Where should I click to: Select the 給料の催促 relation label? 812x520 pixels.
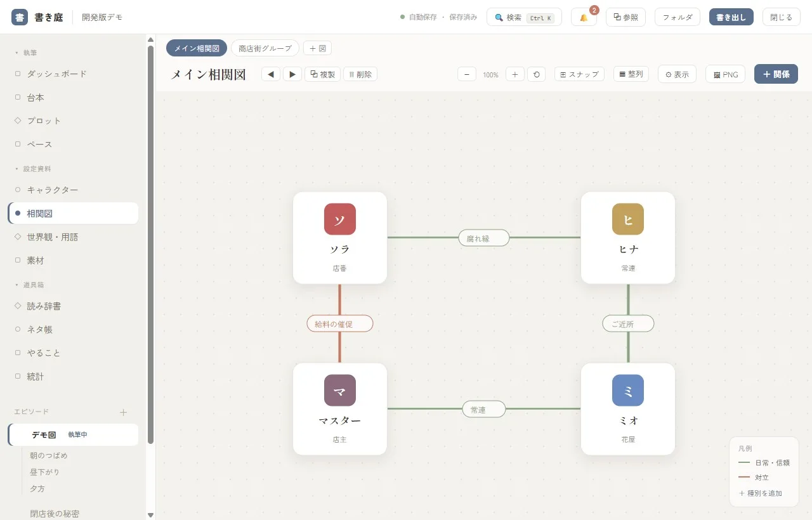point(340,323)
